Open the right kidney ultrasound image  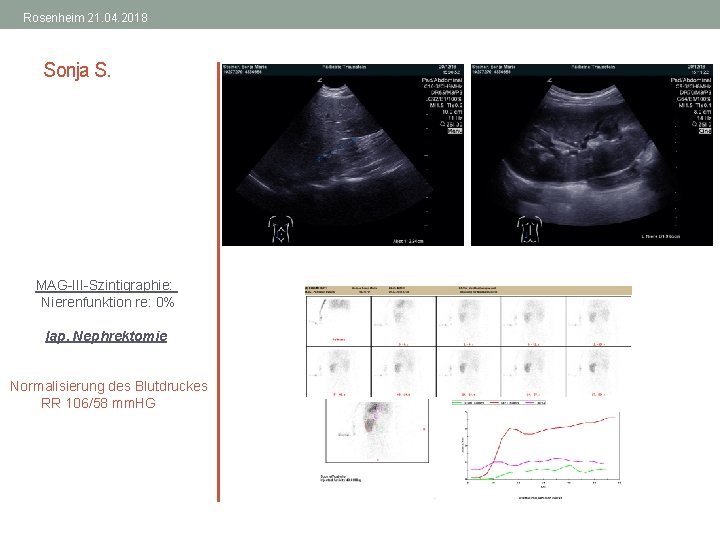[591, 155]
